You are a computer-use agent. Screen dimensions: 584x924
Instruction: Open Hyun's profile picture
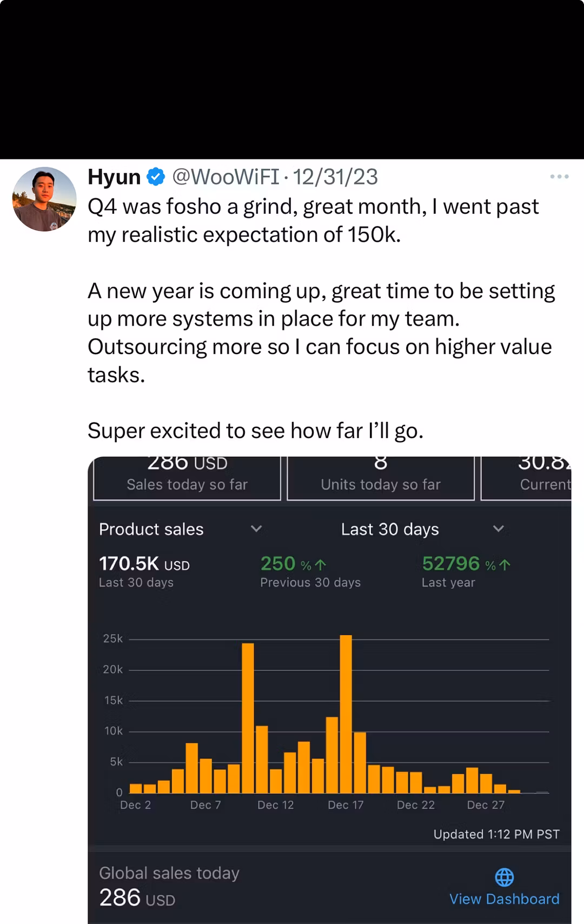click(44, 199)
